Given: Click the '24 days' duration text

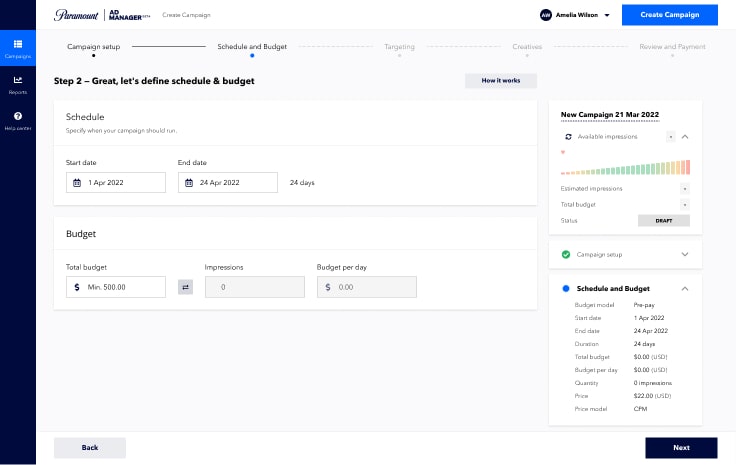Looking at the screenshot, I should point(302,183).
